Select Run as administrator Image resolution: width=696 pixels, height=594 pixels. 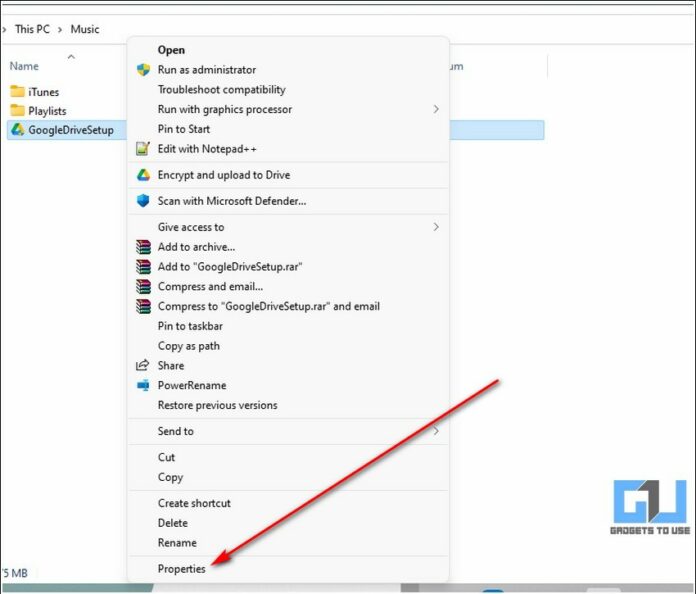coord(207,70)
